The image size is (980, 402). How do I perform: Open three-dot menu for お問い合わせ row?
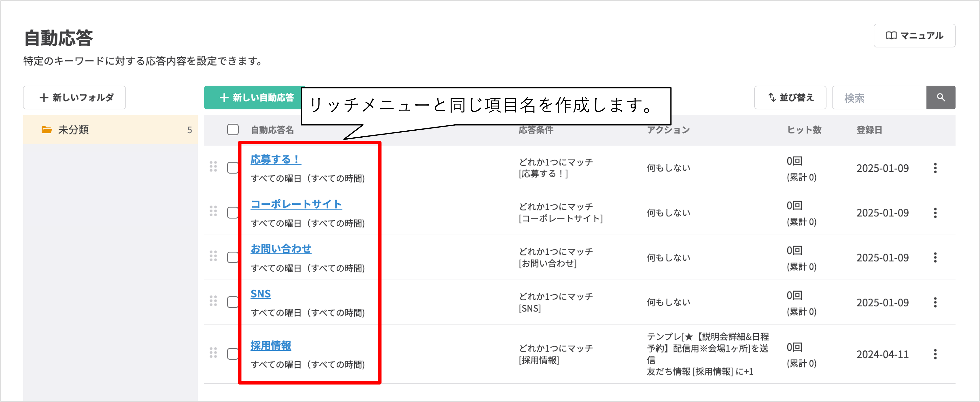935,258
